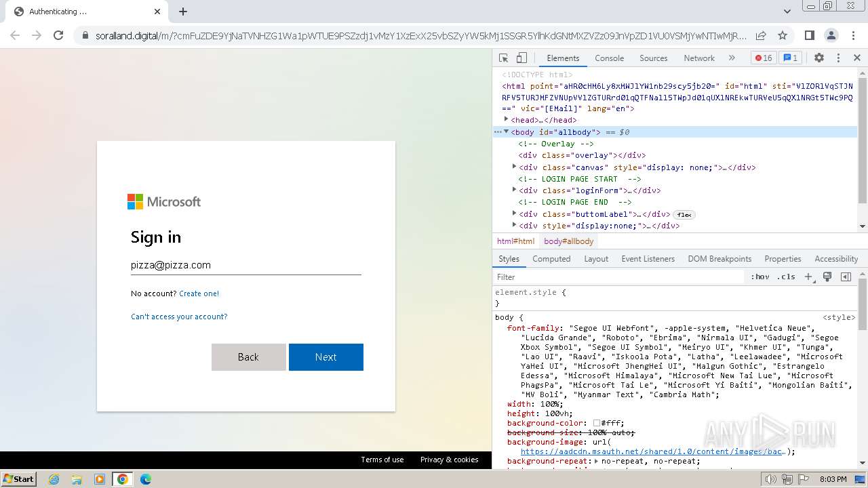Open the aadcdn.msauth.net background image link
Image resolution: width=868 pixels, height=488 pixels.
tap(653, 451)
